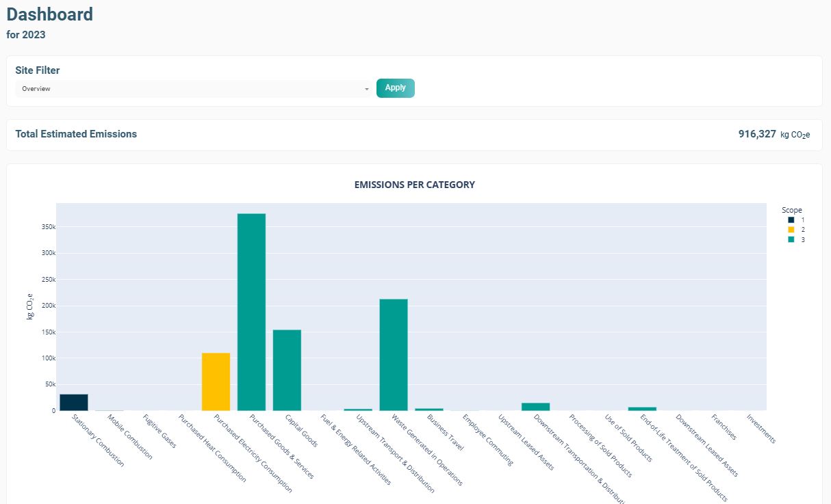This screenshot has width=831, height=504.
Task: Click the 'kg CO2e' y-axis title
Action: click(x=30, y=306)
